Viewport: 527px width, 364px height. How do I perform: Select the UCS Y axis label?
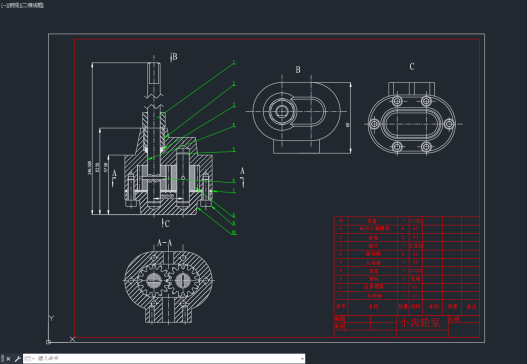point(51,318)
